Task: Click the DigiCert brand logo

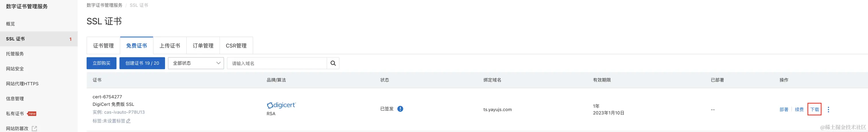Action: [x=281, y=105]
